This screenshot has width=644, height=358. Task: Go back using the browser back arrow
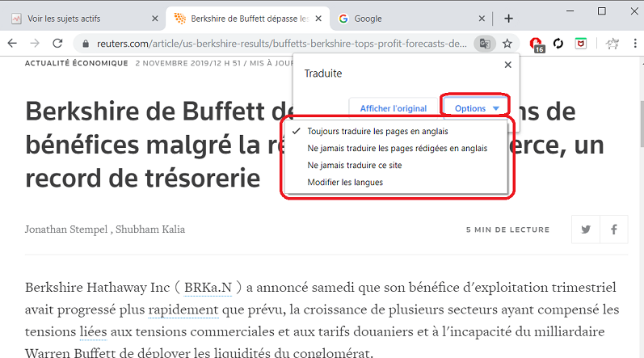tap(12, 43)
